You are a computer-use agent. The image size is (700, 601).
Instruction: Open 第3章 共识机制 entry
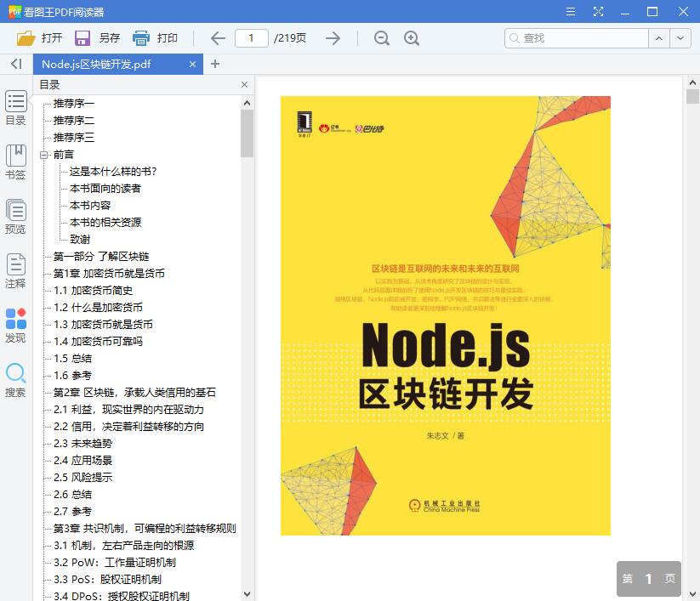pos(145,528)
